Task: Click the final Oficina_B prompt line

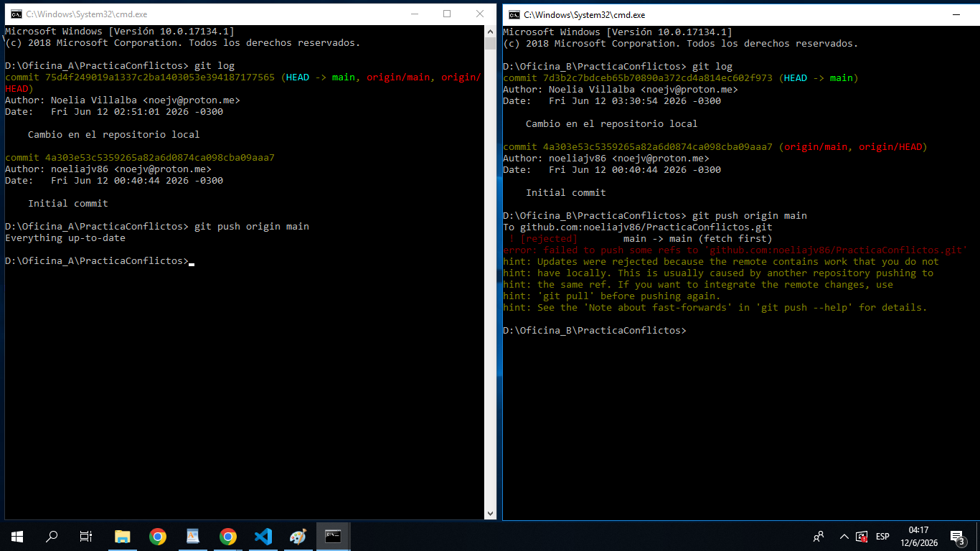Action: [595, 330]
